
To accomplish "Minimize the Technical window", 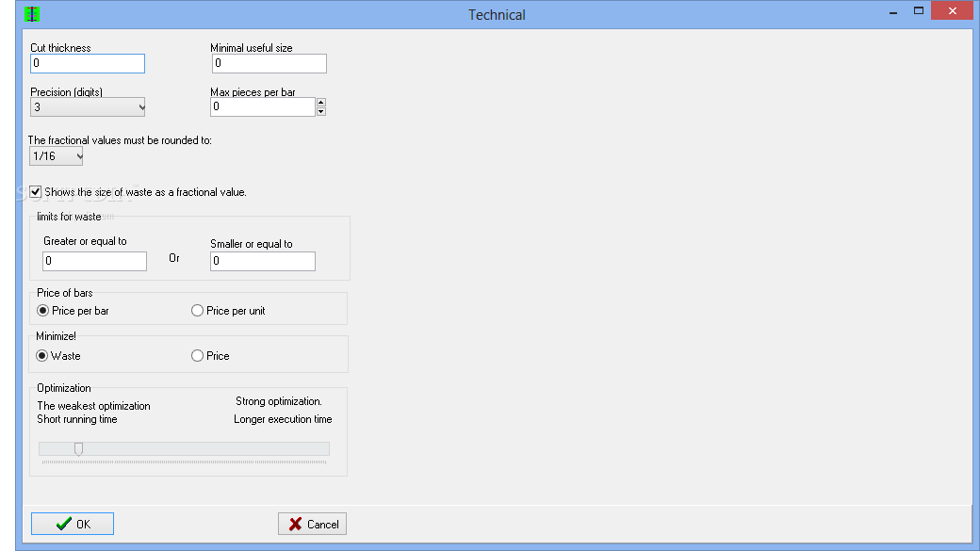I will pyautogui.click(x=893, y=12).
